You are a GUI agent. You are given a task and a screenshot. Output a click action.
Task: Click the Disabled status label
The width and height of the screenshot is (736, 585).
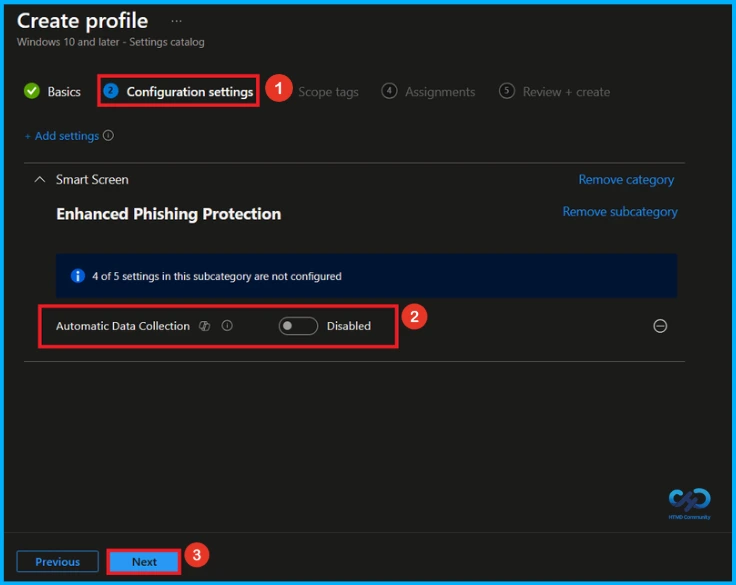coord(349,326)
